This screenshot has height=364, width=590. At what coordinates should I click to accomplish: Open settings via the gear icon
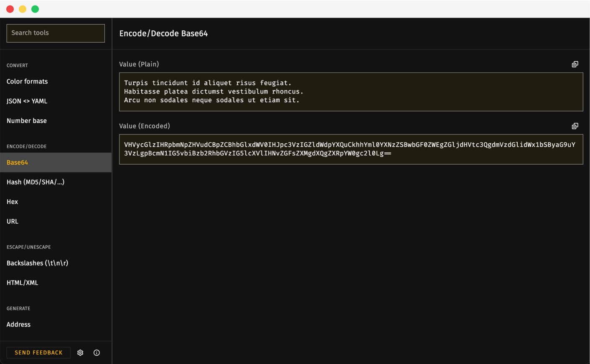coord(80,353)
